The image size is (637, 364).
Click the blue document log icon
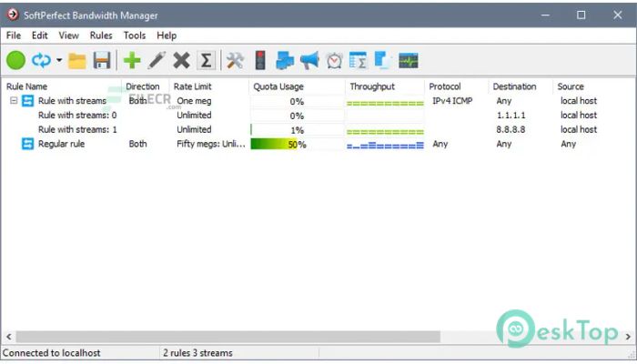382,61
